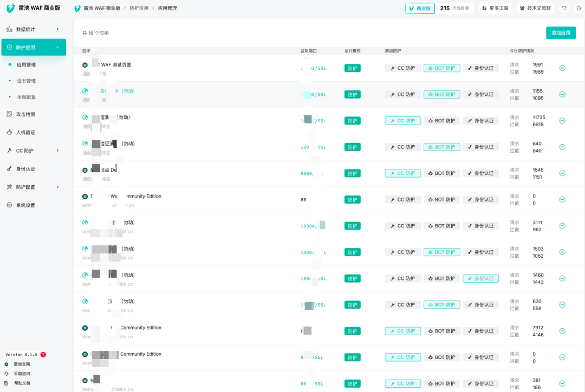The image size is (585, 392).
Task: Open more menu for row with 1503 requests
Action: click(x=562, y=252)
